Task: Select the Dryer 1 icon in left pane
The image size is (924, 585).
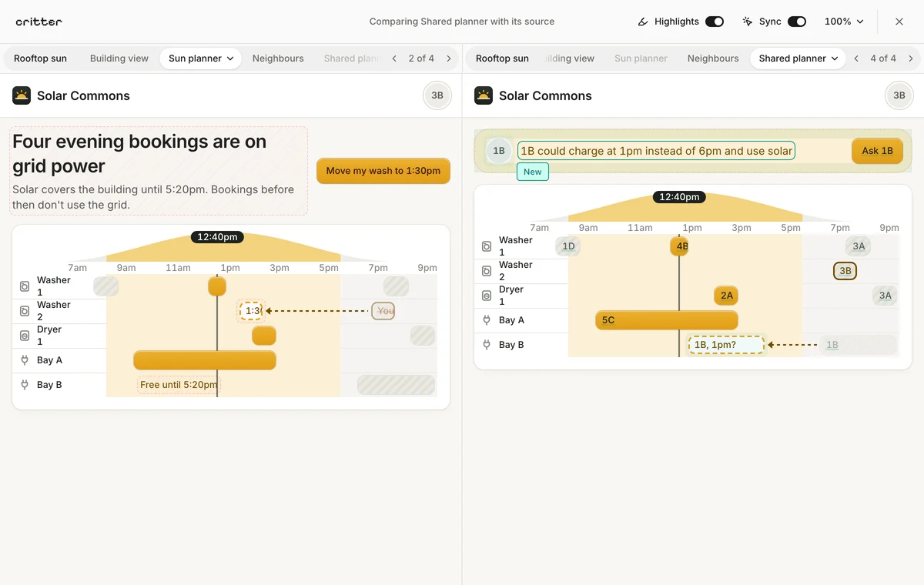Action: tap(25, 336)
